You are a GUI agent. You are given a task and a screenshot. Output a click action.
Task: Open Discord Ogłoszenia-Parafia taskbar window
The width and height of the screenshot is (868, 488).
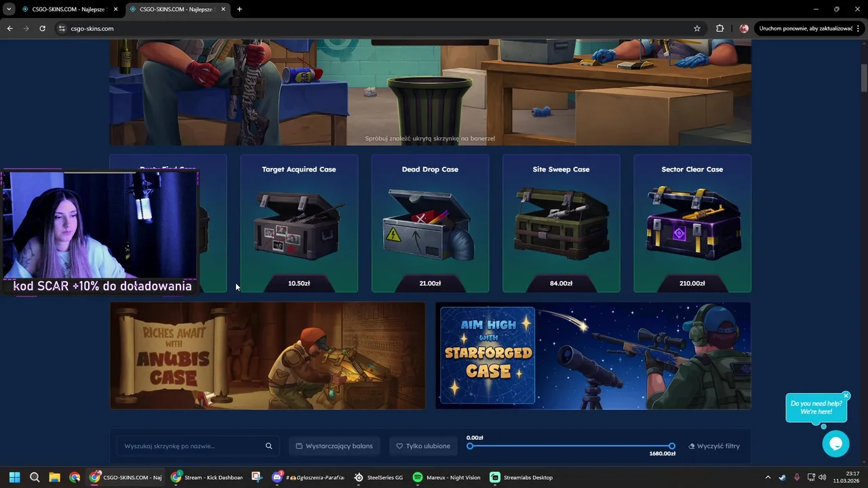click(309, 477)
